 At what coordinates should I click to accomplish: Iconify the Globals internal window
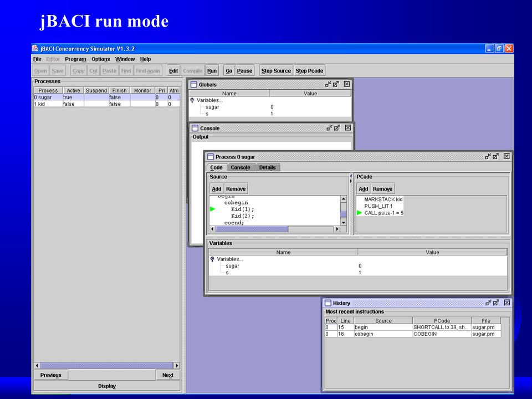coord(328,84)
